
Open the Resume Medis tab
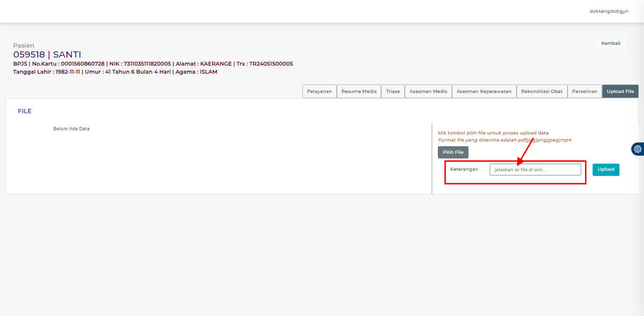(x=359, y=91)
